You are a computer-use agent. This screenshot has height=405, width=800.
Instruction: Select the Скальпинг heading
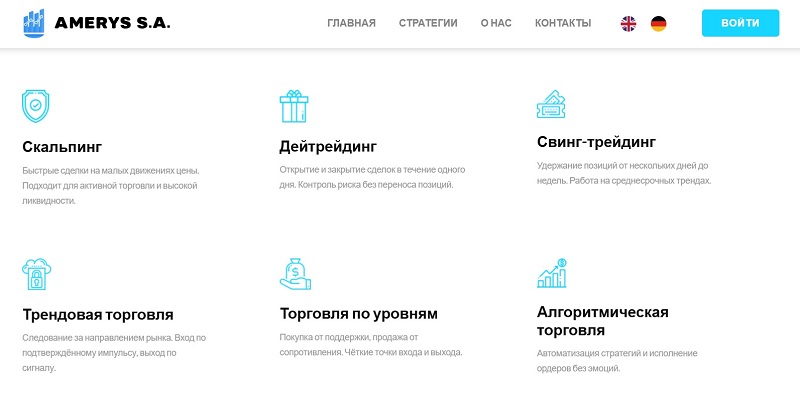point(62,147)
